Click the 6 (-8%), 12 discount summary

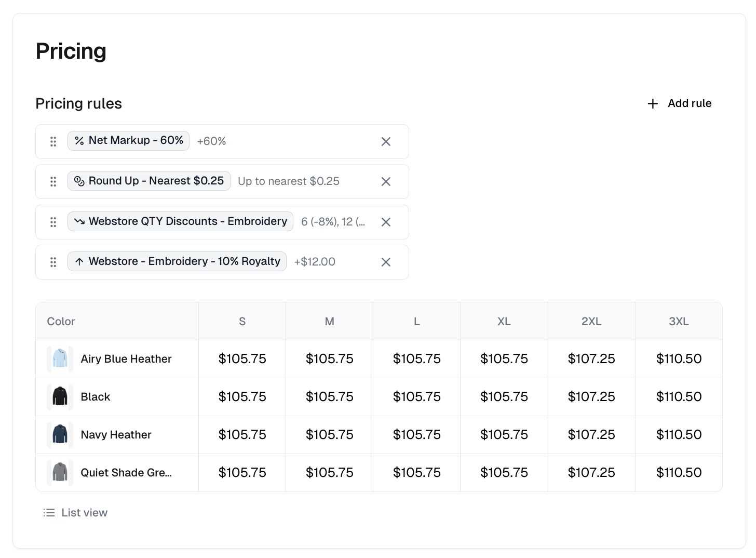coord(333,222)
